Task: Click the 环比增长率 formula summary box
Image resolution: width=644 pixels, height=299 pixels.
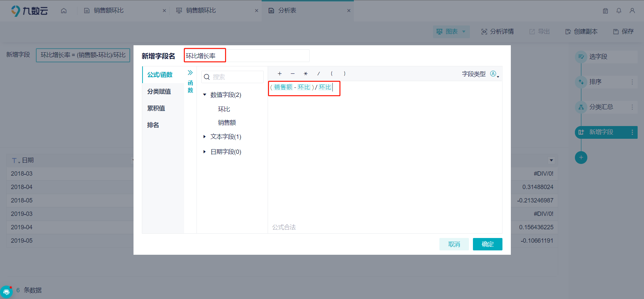Action: [x=83, y=55]
